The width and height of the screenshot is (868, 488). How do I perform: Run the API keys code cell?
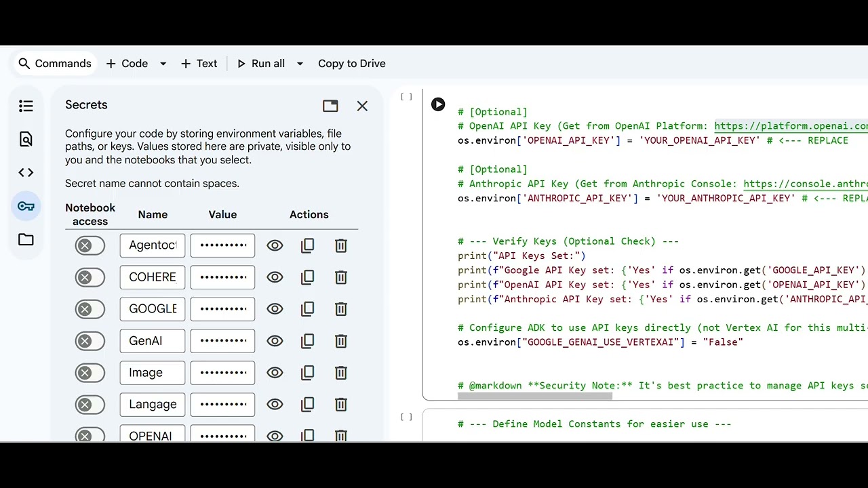[438, 104]
